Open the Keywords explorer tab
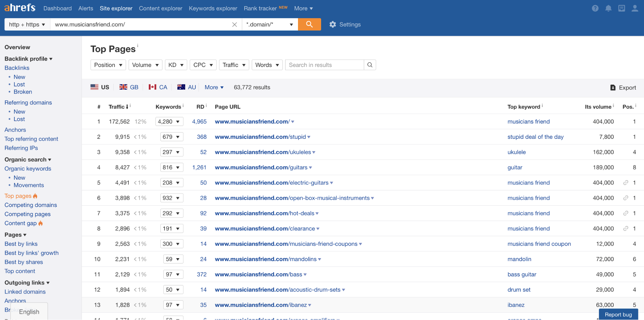This screenshot has height=320, width=644. point(213,8)
